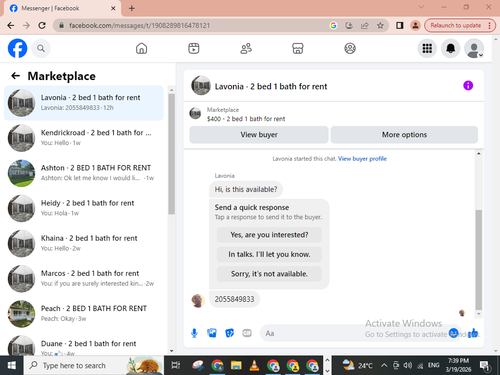Open the grid Menu icon

[x=427, y=49]
